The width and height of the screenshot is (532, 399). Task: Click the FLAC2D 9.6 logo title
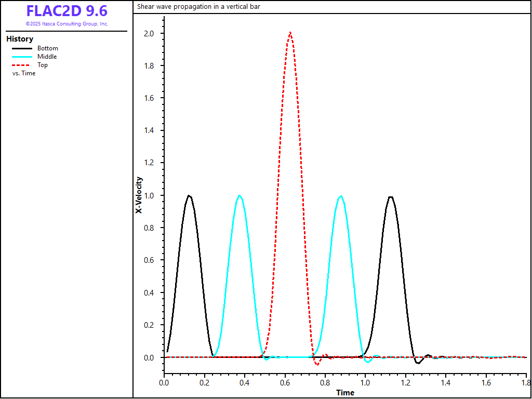(66, 11)
